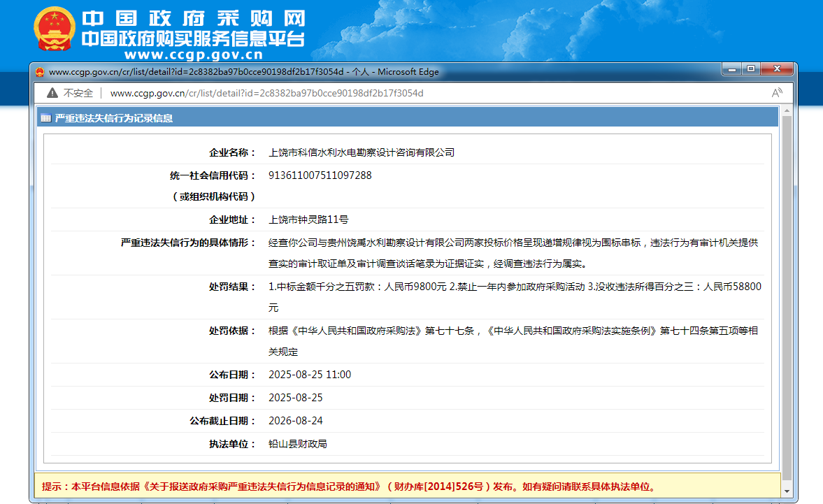Maximize the Microsoft Edge popup window
823x504 pixels.
click(x=751, y=69)
